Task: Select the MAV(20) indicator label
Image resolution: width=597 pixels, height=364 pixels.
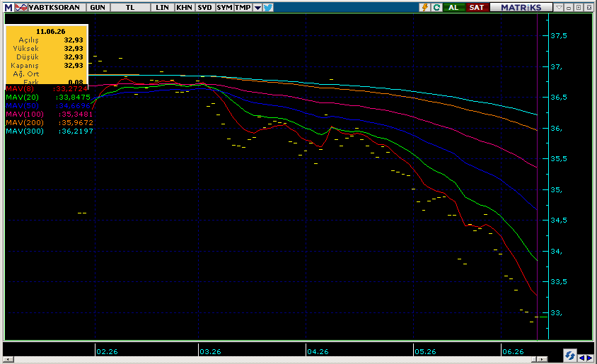Action: [22, 97]
